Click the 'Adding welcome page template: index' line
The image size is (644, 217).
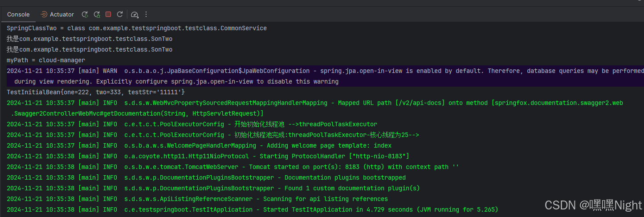[199, 145]
